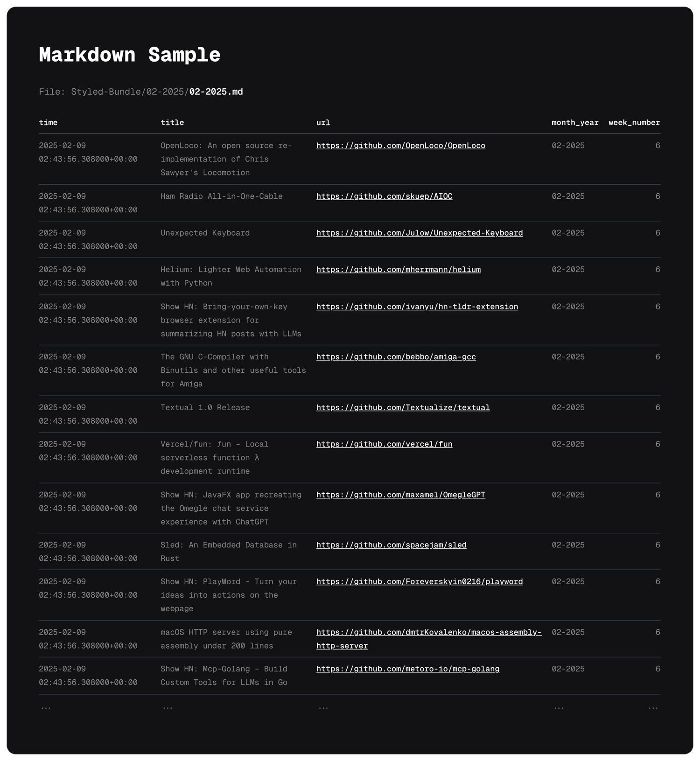The width and height of the screenshot is (700, 761).
Task: Open the Textualize/textual GitHub link
Action: point(403,407)
